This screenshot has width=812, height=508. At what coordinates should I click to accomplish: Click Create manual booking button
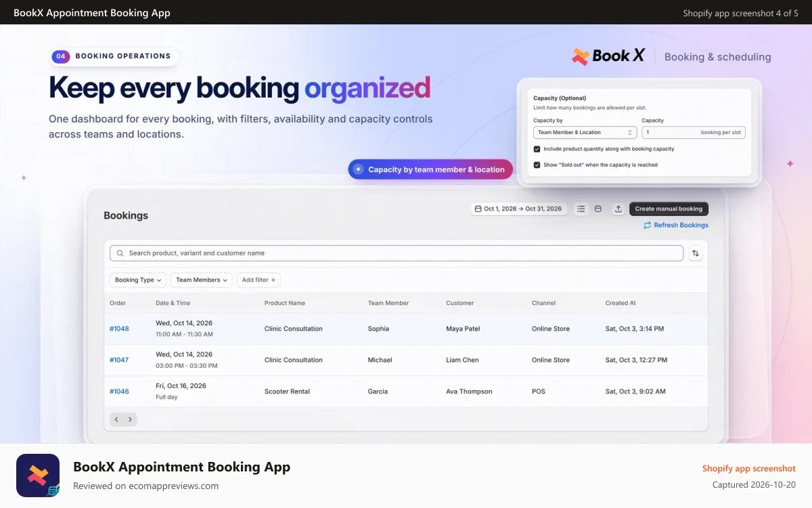(669, 209)
